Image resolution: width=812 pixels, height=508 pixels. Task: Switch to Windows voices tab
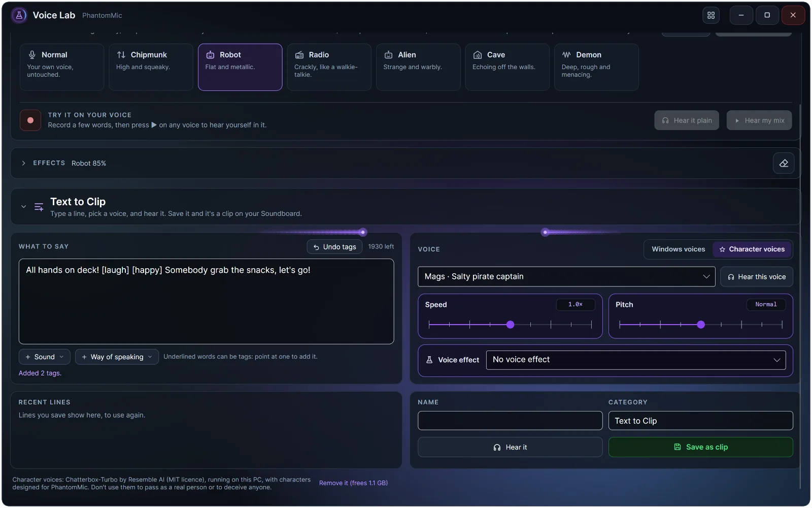coord(679,249)
